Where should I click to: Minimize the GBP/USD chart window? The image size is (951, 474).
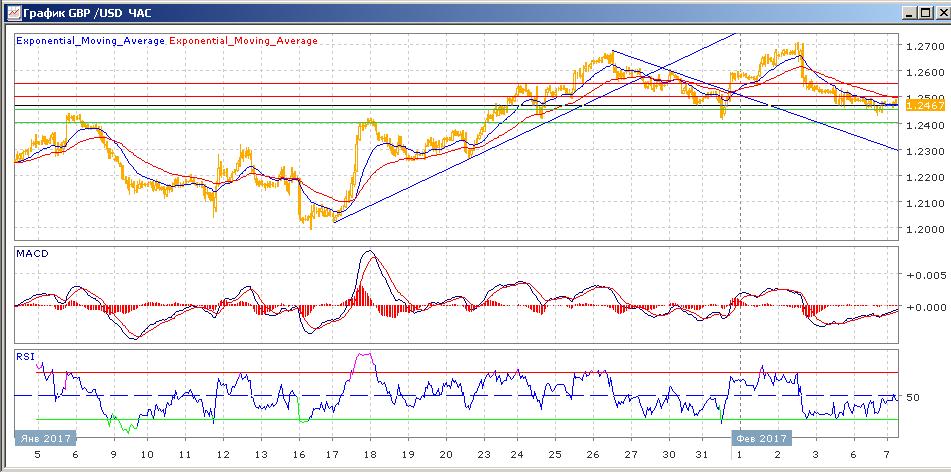click(909, 12)
